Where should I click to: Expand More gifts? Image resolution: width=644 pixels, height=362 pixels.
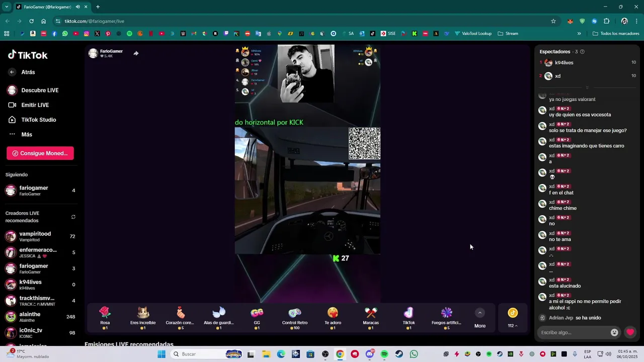(x=480, y=318)
